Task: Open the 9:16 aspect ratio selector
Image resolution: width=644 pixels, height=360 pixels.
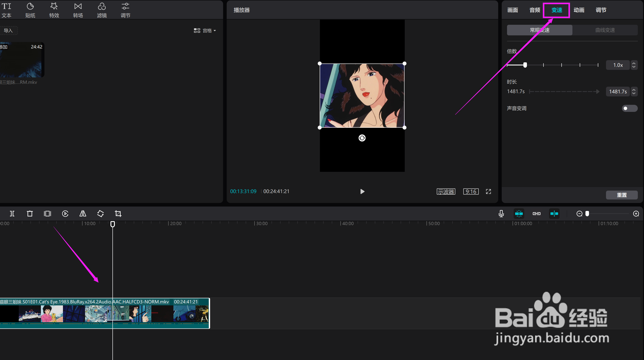Action: (471, 192)
